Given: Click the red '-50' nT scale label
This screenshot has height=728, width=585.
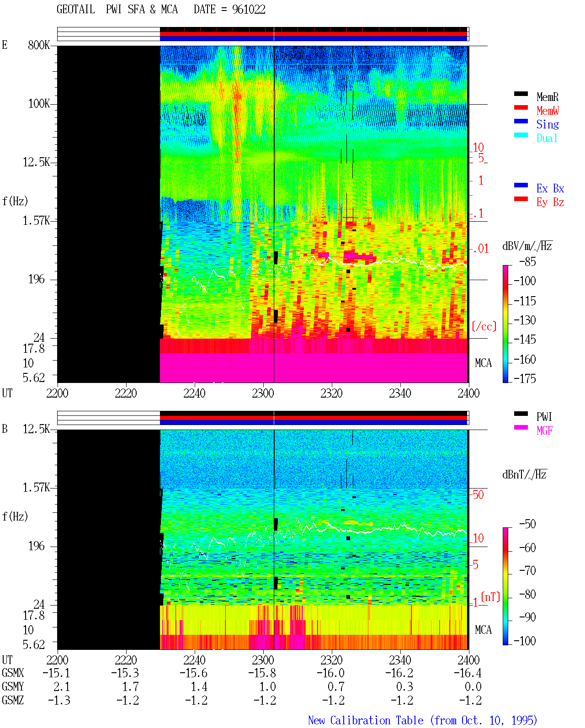Looking at the screenshot, I should pos(477,495).
